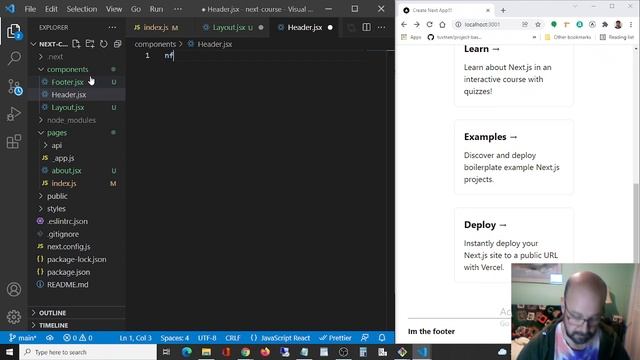
Task: Open Layout.jsx from the explorer
Action: (x=68, y=107)
